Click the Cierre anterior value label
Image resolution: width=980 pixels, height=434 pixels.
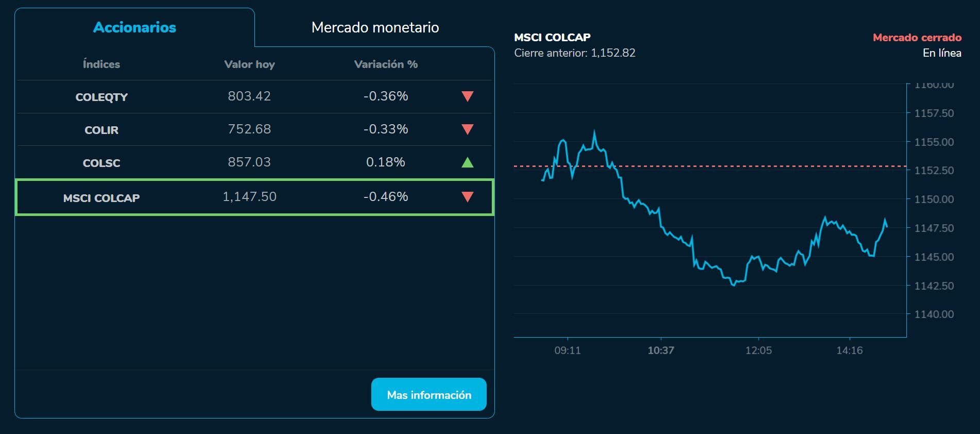point(575,52)
